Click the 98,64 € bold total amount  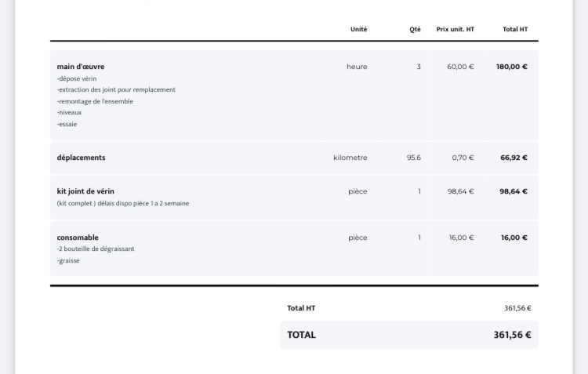tap(514, 191)
